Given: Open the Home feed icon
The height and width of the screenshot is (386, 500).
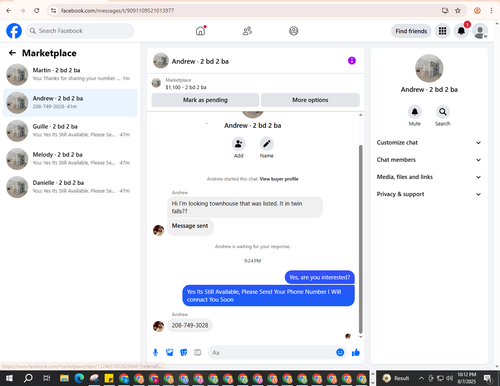Looking at the screenshot, I should [x=200, y=31].
